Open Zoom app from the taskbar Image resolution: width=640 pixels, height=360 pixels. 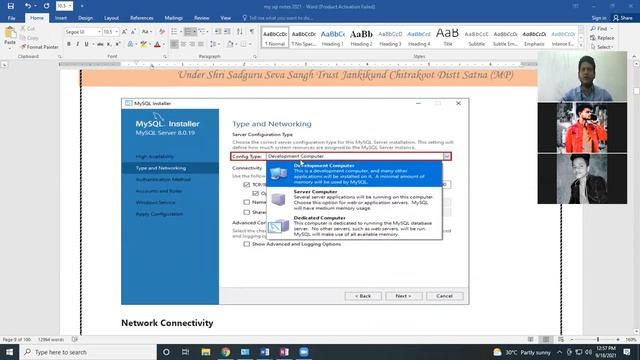pyautogui.click(x=304, y=352)
